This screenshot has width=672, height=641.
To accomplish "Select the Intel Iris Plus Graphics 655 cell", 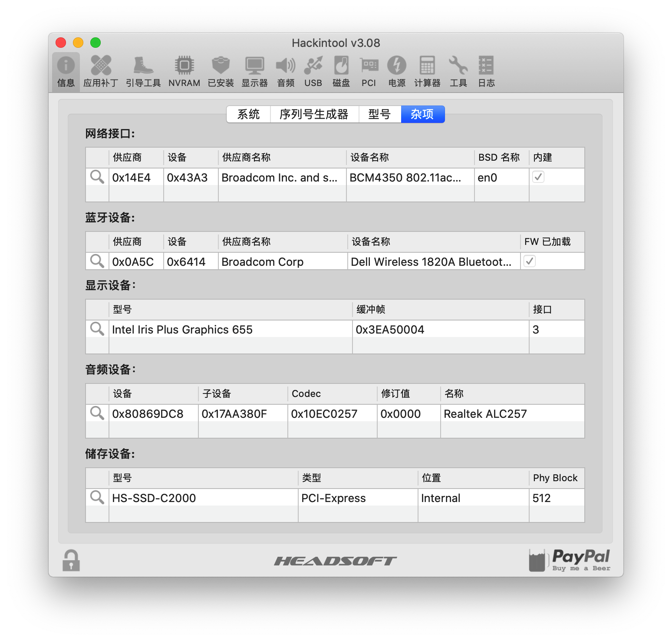I will (x=231, y=329).
